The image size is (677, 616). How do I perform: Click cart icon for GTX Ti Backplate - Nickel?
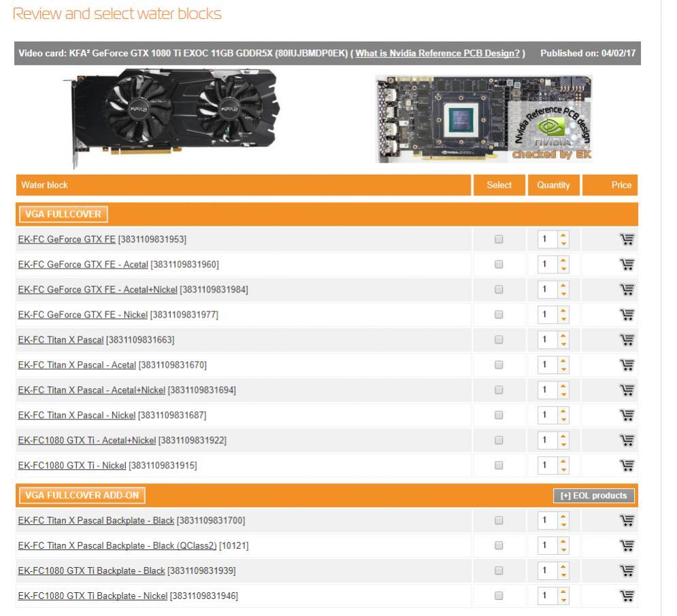(x=627, y=596)
